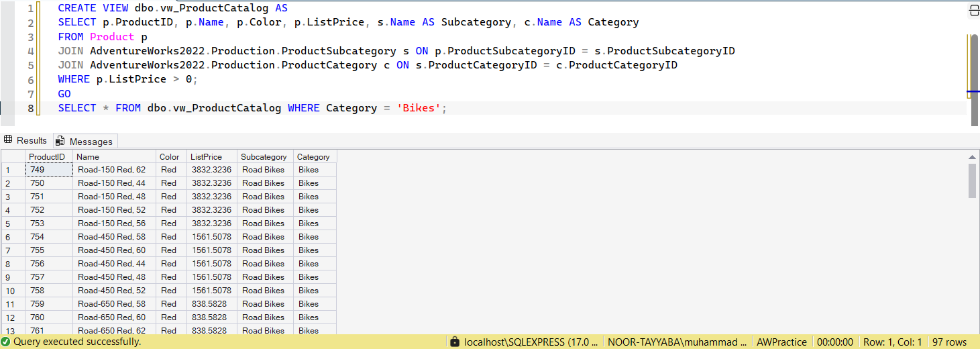Click the split editor window icon
Image resolution: width=980 pixels, height=349 pixels.
point(974,11)
